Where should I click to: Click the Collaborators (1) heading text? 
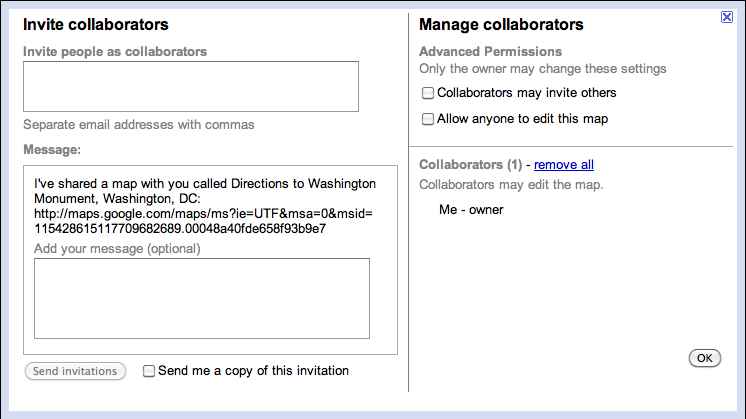pyautogui.click(x=471, y=165)
